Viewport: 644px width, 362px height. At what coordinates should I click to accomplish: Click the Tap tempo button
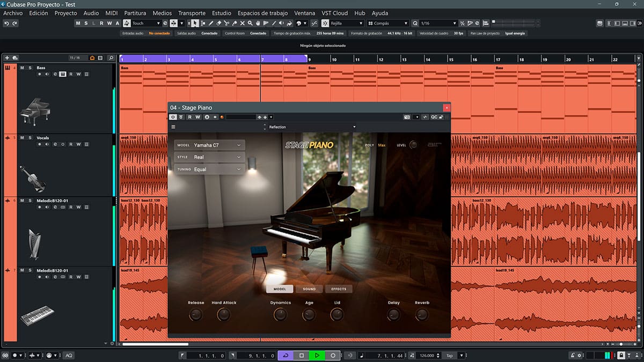[x=450, y=356]
